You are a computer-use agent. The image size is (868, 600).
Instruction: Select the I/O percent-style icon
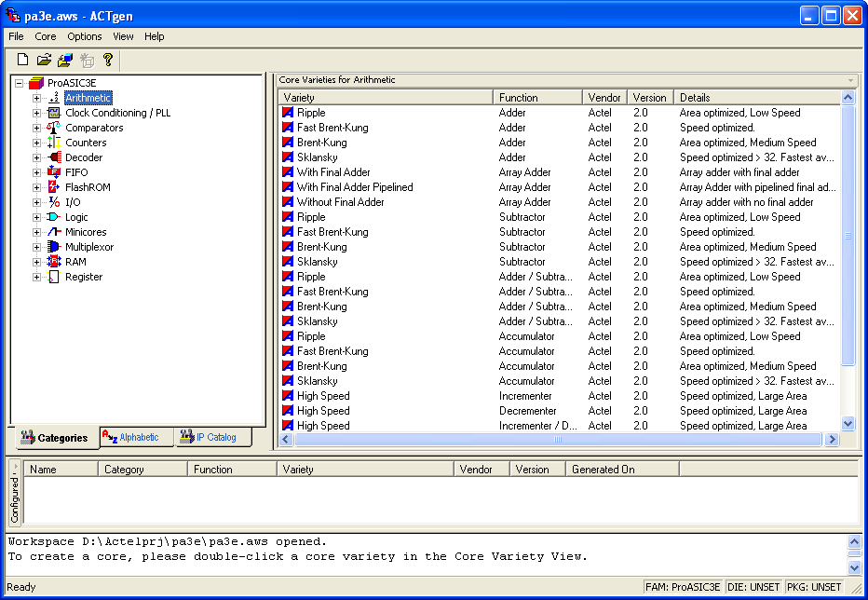[54, 202]
